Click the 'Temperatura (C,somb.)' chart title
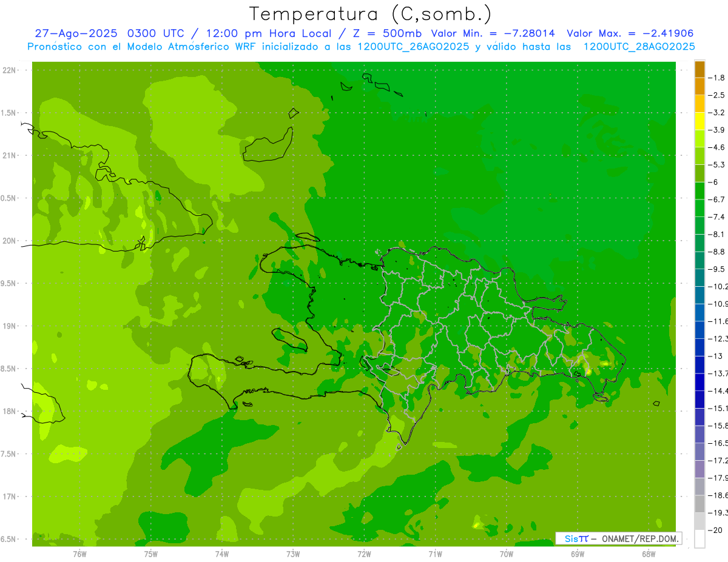 pos(371,14)
